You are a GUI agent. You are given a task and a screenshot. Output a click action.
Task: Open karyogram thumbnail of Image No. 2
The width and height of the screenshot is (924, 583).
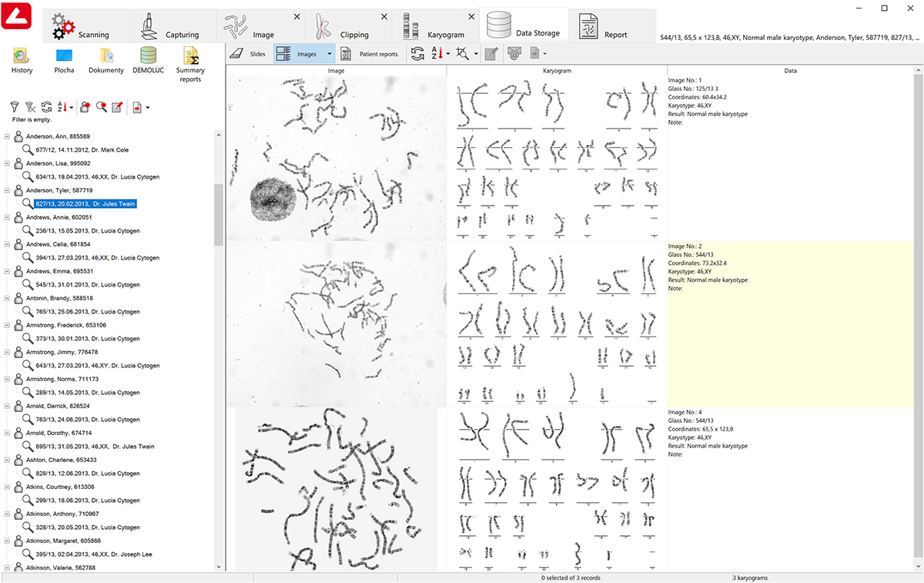tap(557, 323)
